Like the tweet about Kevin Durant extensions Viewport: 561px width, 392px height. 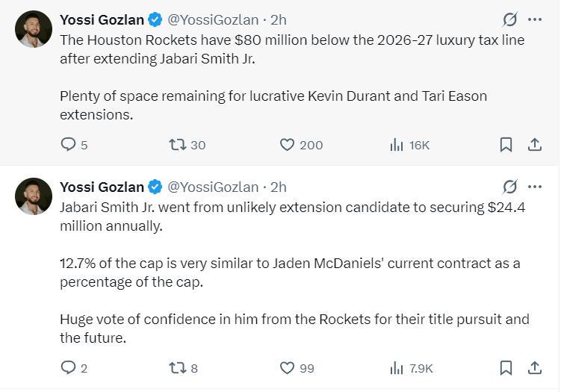coord(288,145)
